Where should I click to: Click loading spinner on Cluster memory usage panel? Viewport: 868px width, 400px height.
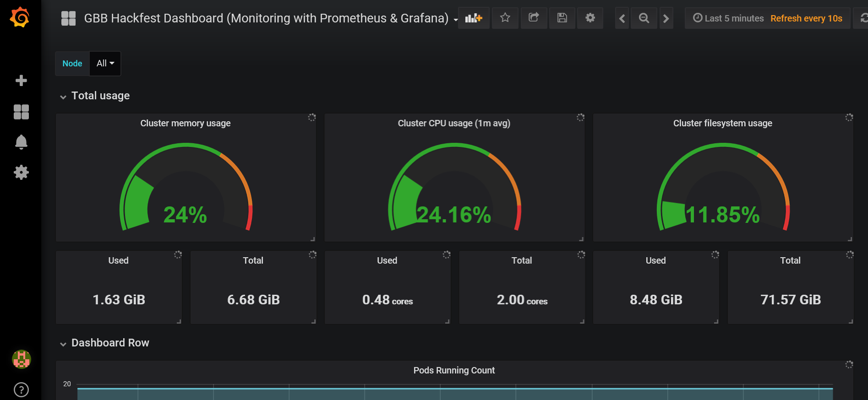312,117
